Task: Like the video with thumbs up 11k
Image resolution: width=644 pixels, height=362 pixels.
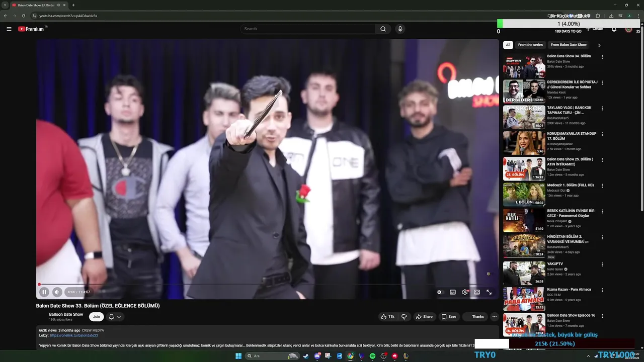Action: 387,317
